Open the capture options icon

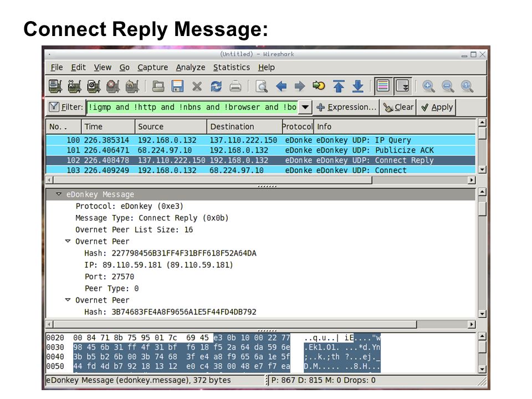(75, 86)
